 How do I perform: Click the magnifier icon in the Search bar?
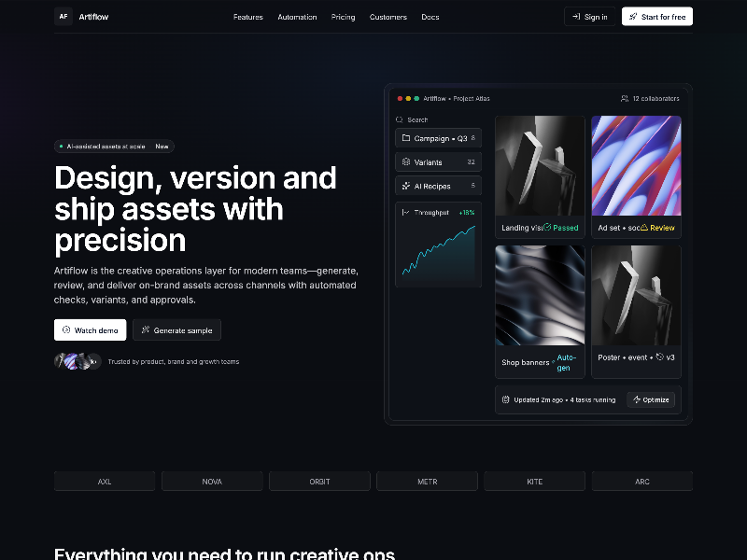[400, 119]
